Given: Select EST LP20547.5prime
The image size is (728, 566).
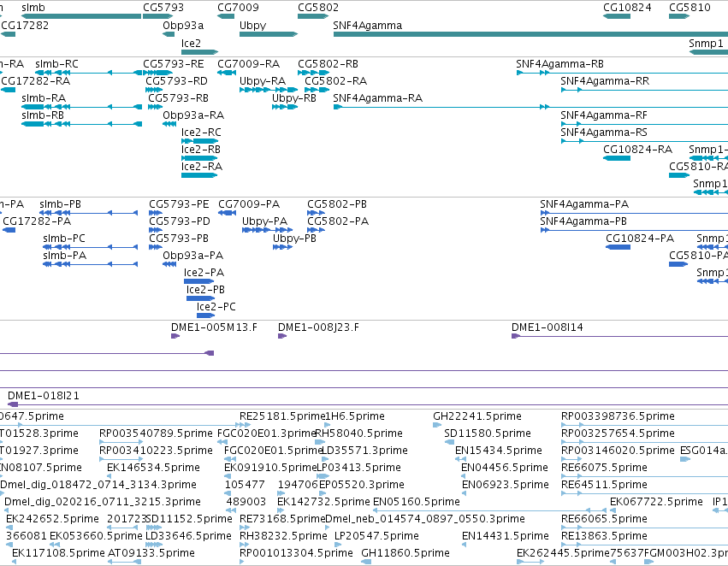Looking at the screenshot, I should point(338,545).
